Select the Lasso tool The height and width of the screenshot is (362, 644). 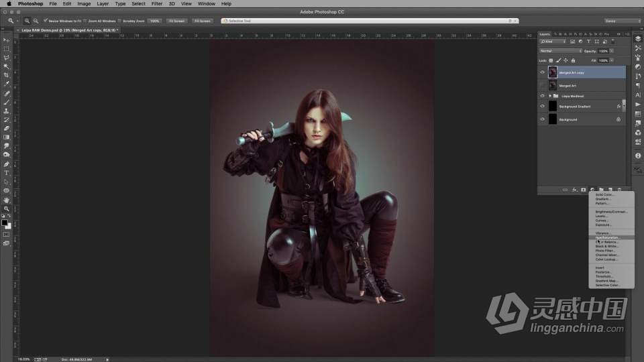pos(6,58)
